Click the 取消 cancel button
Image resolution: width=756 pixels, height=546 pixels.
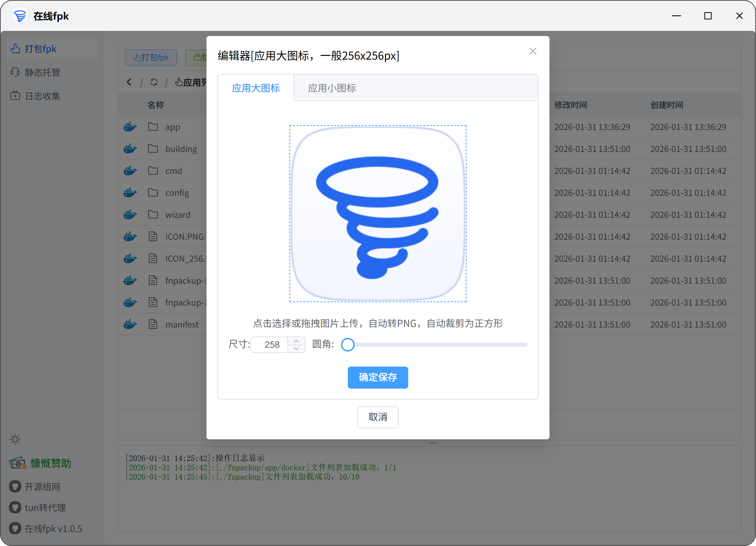(x=378, y=417)
